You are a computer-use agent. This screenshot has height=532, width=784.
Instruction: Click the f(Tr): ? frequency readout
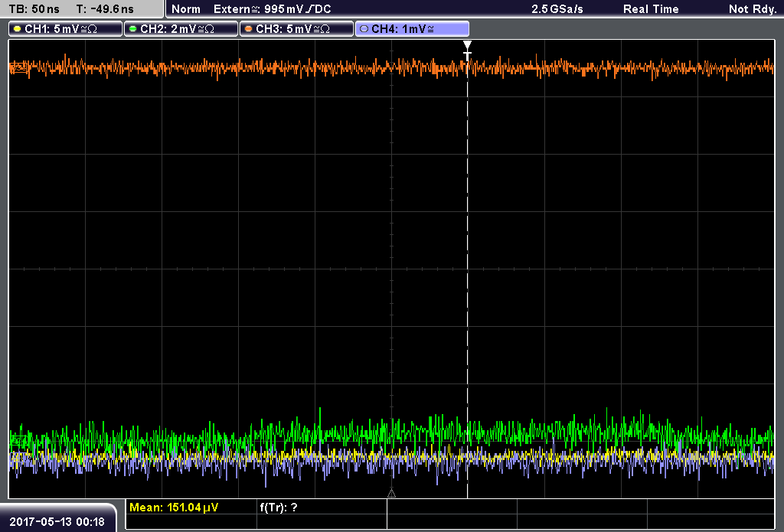(x=279, y=508)
